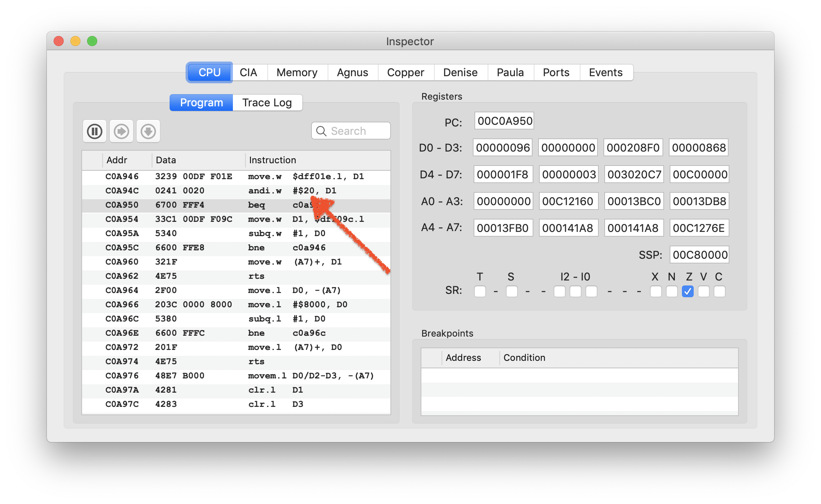Click the D5 register field 00000003
821x504 pixels.
coord(568,174)
